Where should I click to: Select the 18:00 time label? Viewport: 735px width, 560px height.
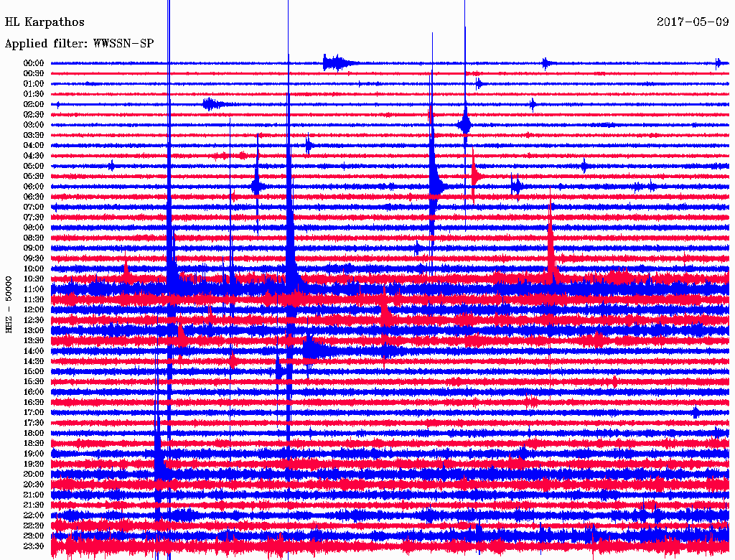[34, 434]
